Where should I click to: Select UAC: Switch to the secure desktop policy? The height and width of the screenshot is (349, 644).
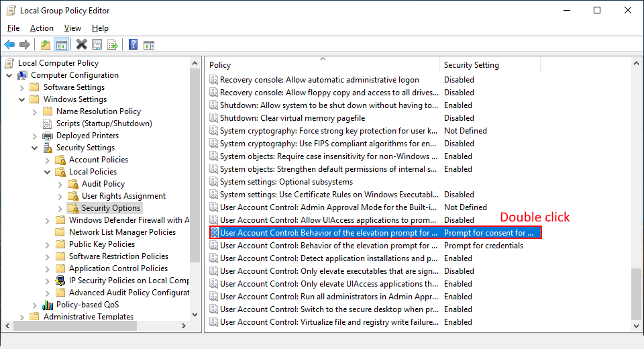click(329, 309)
